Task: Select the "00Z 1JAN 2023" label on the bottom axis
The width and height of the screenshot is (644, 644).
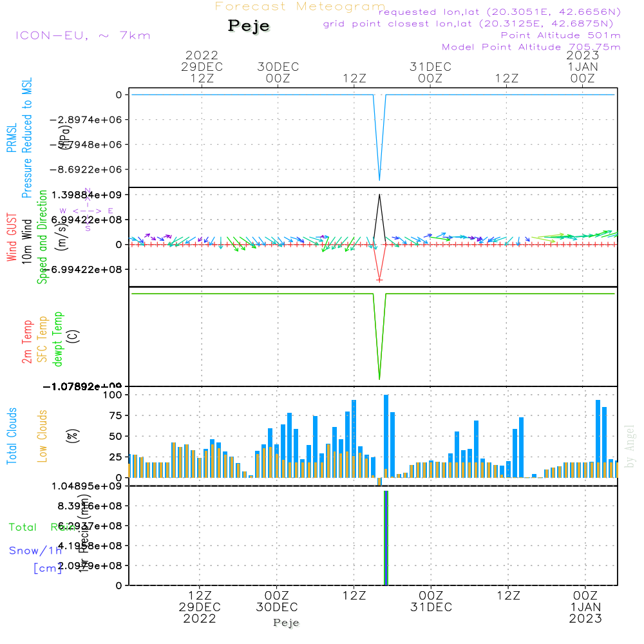Action: click(585, 607)
